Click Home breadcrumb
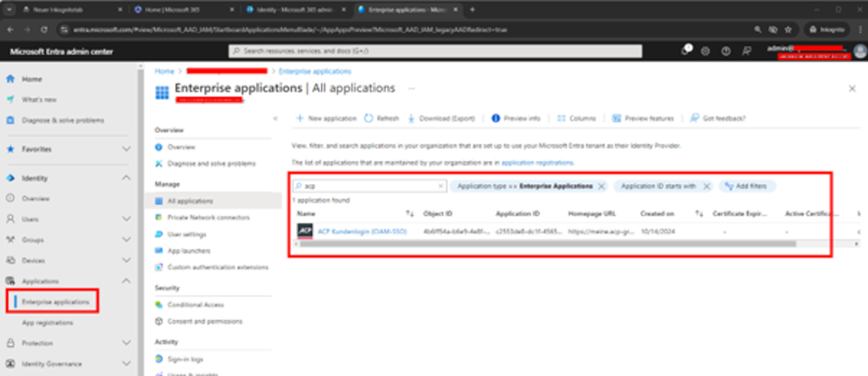Viewport: 868px width, 376px height. [164, 71]
